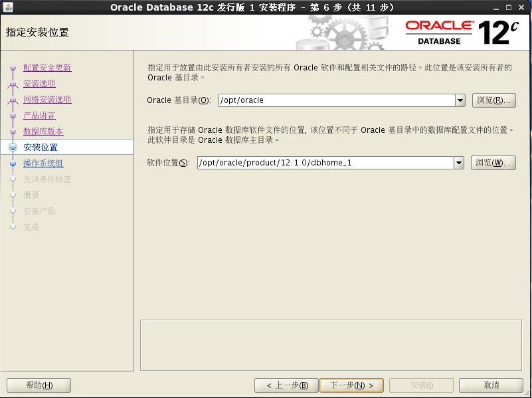Click the empty message pane at bottom
The height and width of the screenshot is (398, 532).
331,345
